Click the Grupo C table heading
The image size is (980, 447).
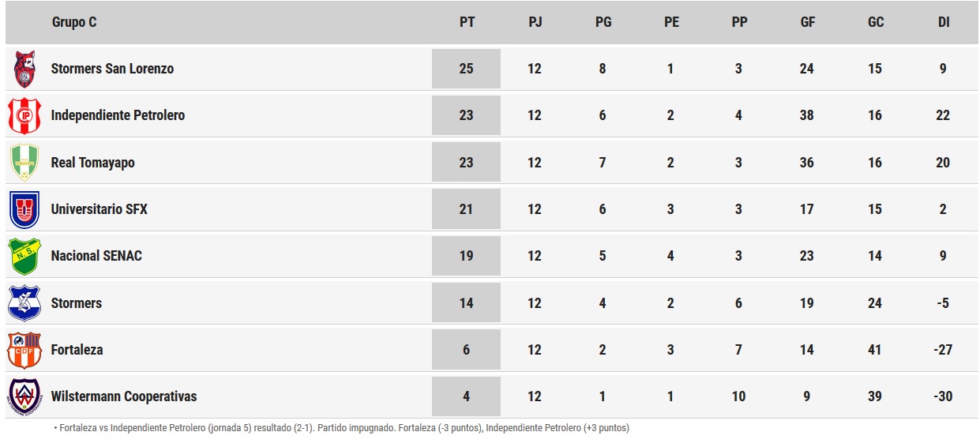[74, 22]
